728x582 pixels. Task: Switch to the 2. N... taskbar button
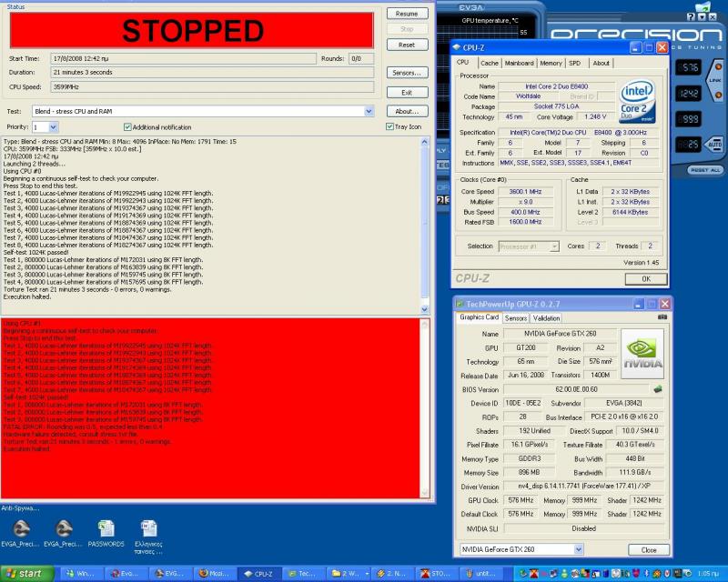click(x=392, y=574)
